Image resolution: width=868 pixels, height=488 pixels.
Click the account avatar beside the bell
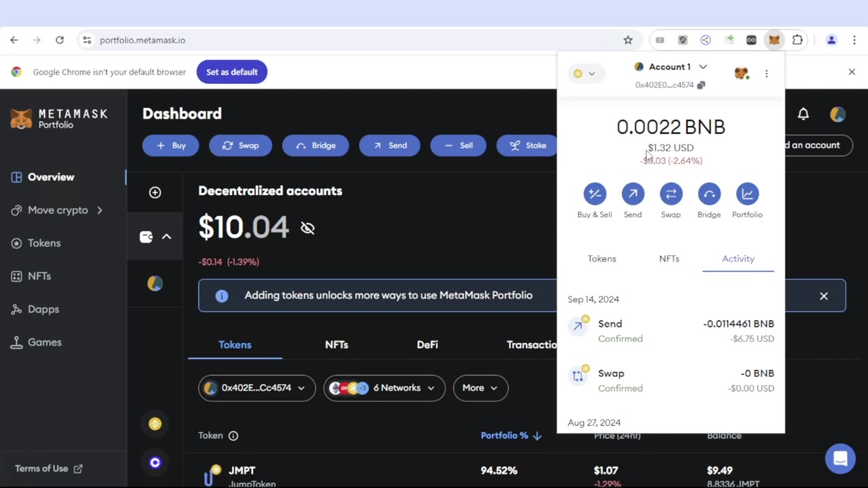point(837,114)
